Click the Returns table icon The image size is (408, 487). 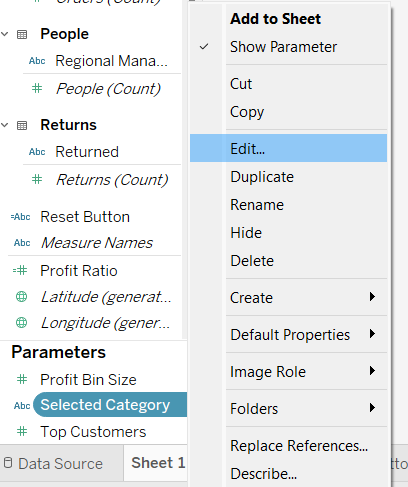[x=22, y=125]
